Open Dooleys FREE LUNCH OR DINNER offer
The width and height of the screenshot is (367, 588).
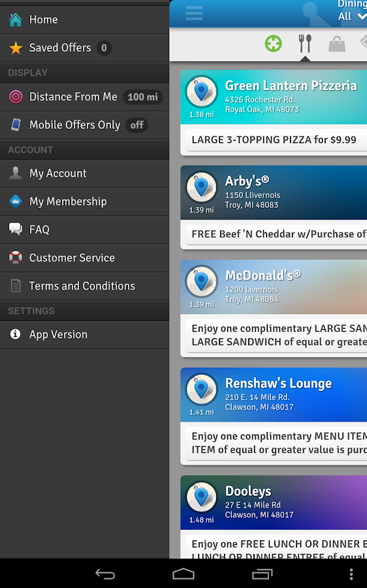[x=276, y=547]
